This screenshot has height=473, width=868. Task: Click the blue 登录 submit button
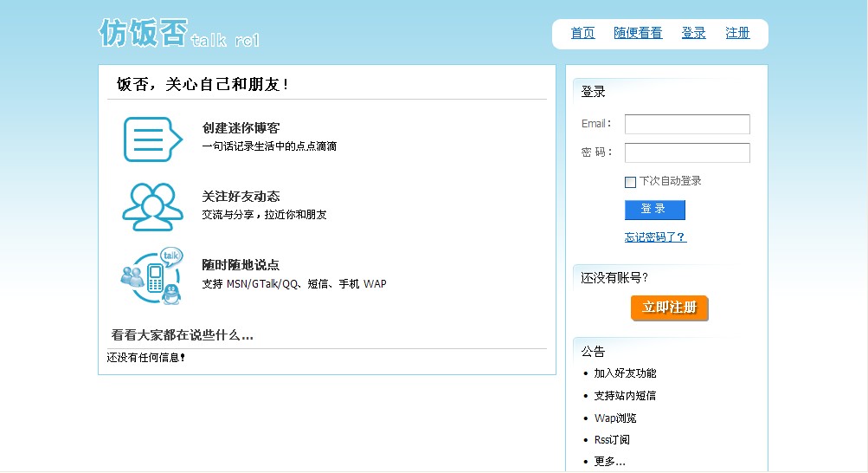655,210
